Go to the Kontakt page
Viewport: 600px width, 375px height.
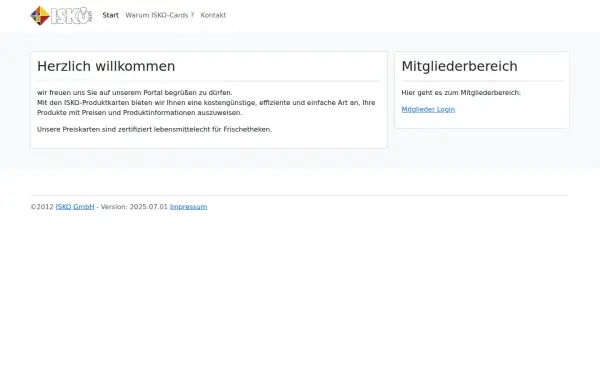(x=213, y=15)
